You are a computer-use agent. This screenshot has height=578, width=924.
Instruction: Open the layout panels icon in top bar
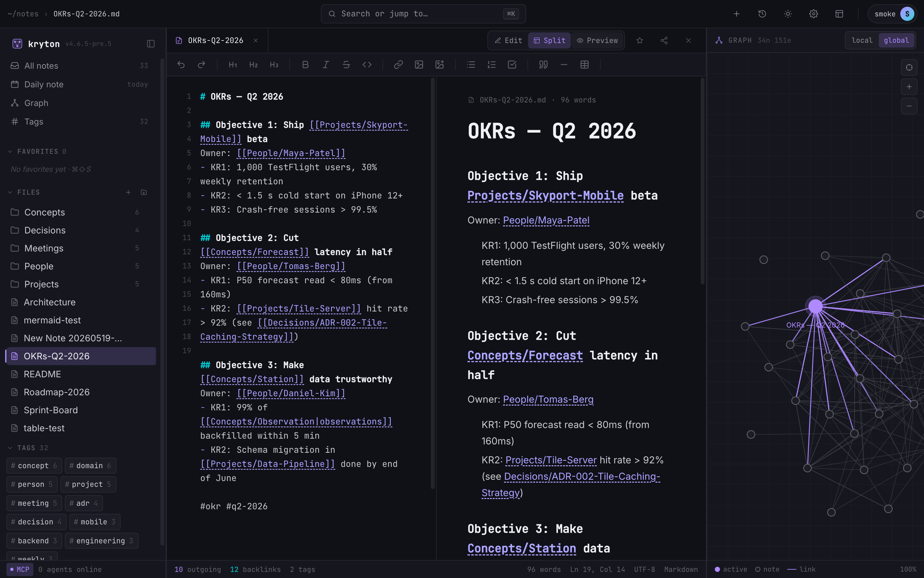[x=839, y=14]
